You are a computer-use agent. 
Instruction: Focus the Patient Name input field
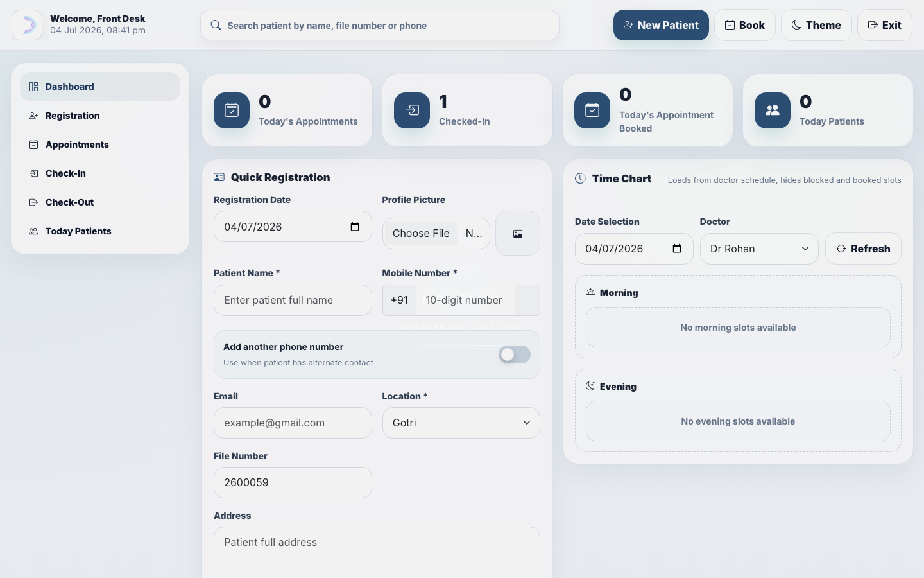pyautogui.click(x=293, y=300)
